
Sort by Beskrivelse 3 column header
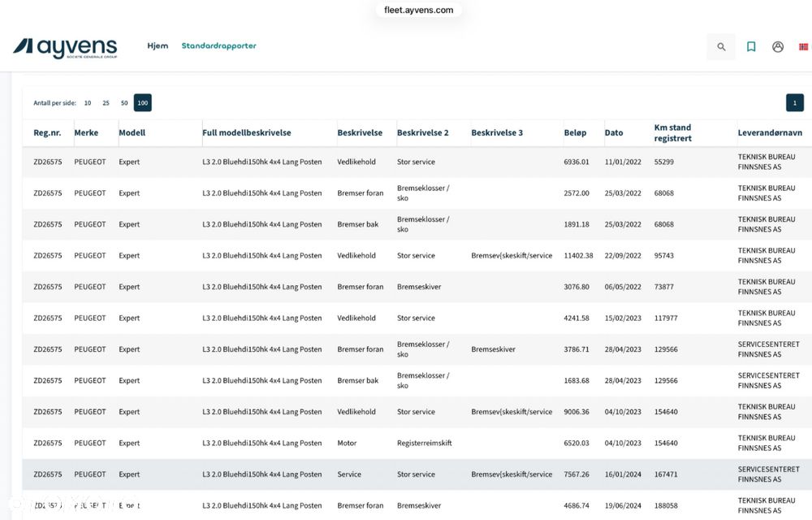click(497, 132)
